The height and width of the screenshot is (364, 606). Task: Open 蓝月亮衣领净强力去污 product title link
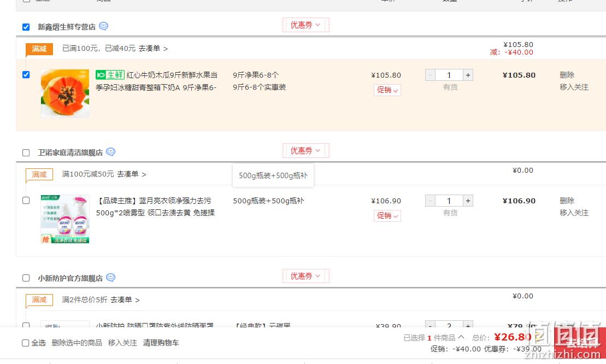tap(155, 207)
